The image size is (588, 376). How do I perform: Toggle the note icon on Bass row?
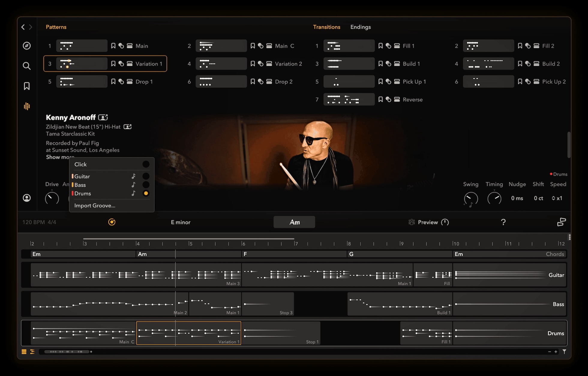133,185
